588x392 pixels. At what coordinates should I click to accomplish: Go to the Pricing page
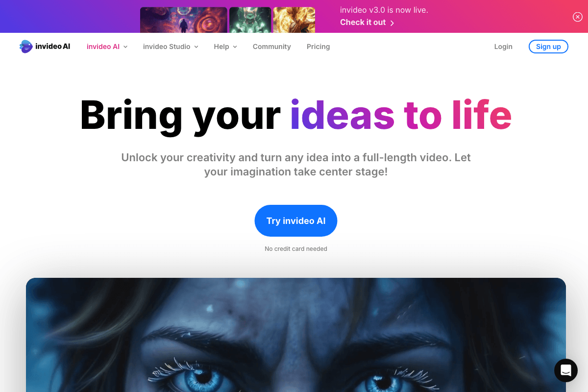[318, 47]
